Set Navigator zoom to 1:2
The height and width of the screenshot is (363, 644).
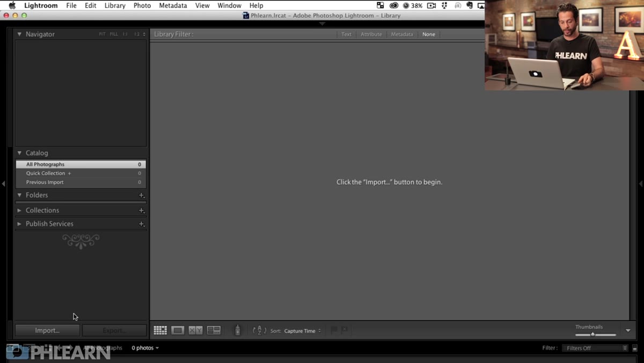tap(137, 34)
